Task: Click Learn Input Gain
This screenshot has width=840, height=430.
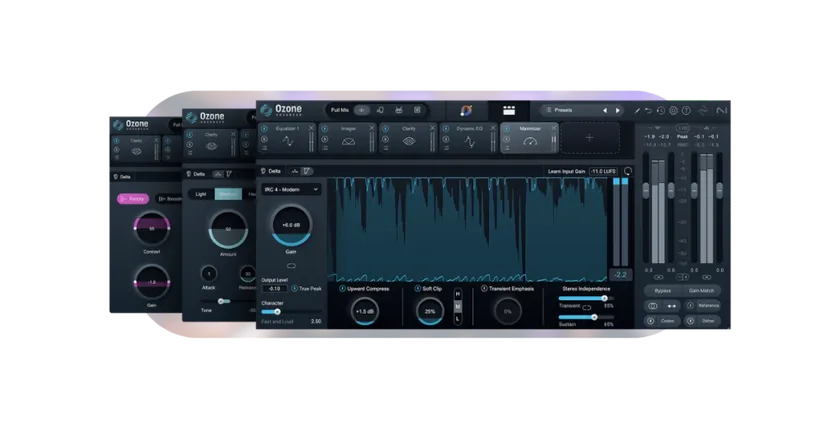Action: pyautogui.click(x=566, y=171)
